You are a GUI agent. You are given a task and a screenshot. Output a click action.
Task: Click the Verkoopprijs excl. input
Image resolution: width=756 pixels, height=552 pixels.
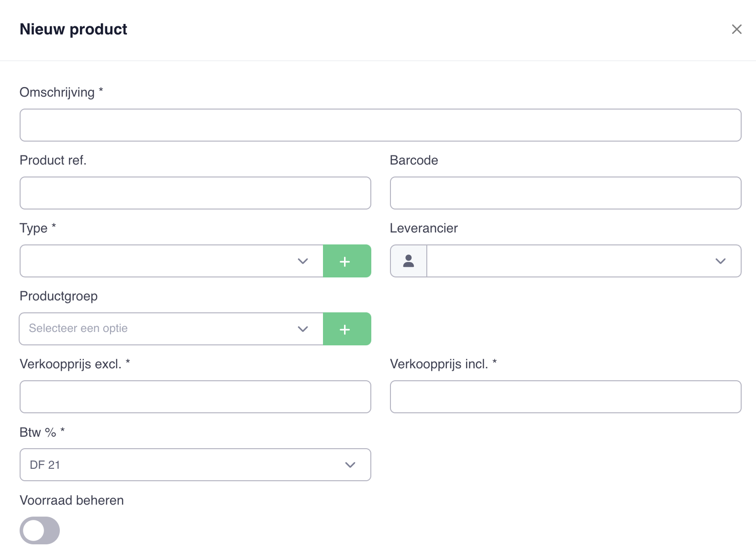[195, 397]
